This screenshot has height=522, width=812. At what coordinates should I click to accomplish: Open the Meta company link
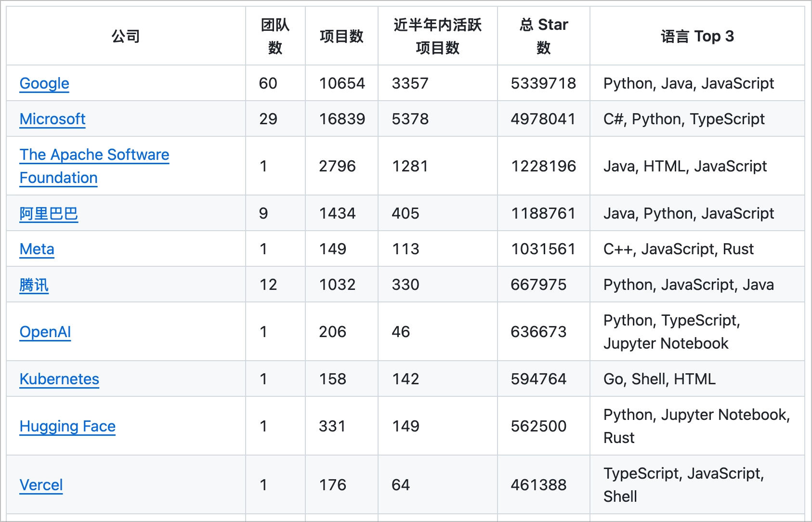pyautogui.click(x=37, y=249)
